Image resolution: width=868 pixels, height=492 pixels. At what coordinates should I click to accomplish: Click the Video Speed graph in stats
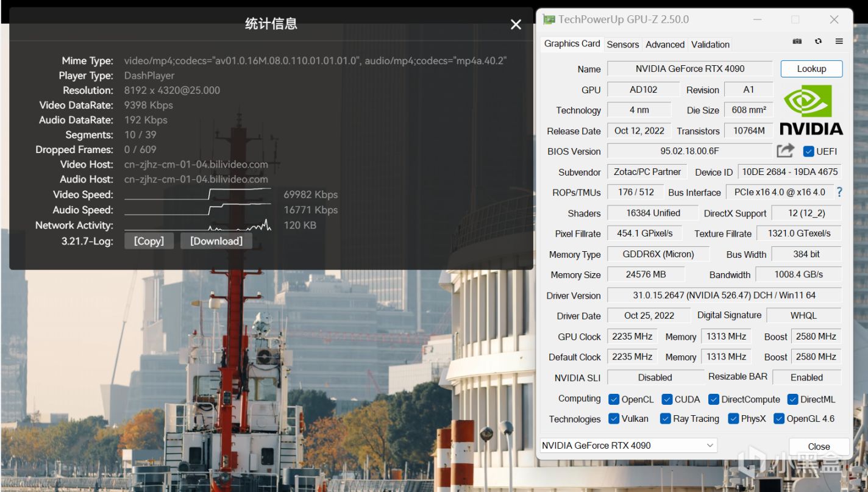pyautogui.click(x=198, y=194)
